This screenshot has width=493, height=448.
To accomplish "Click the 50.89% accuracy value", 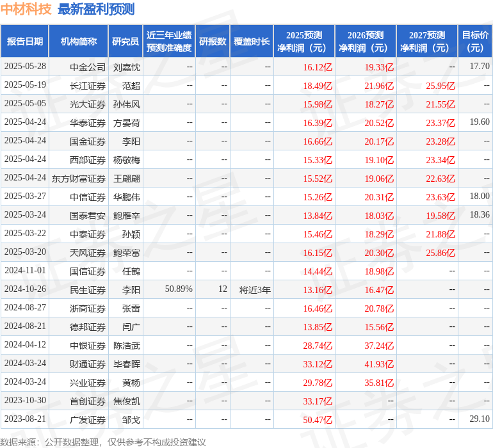I will (179, 289).
